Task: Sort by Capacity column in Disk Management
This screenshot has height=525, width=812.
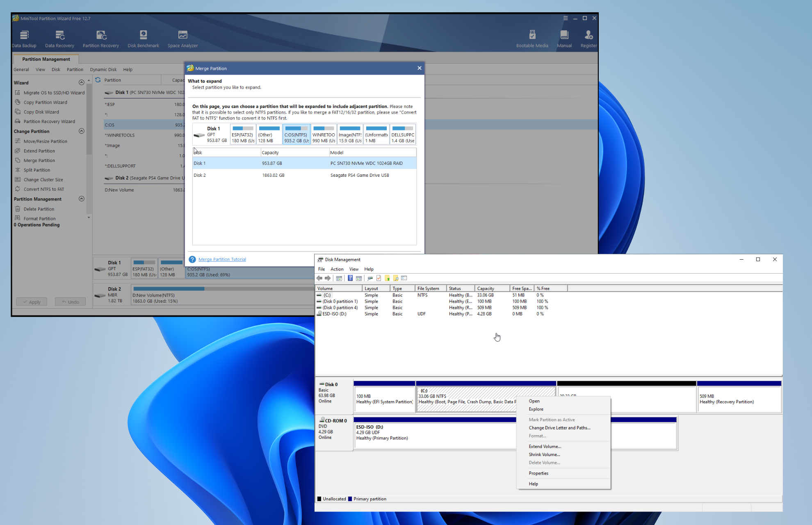Action: (x=492, y=288)
